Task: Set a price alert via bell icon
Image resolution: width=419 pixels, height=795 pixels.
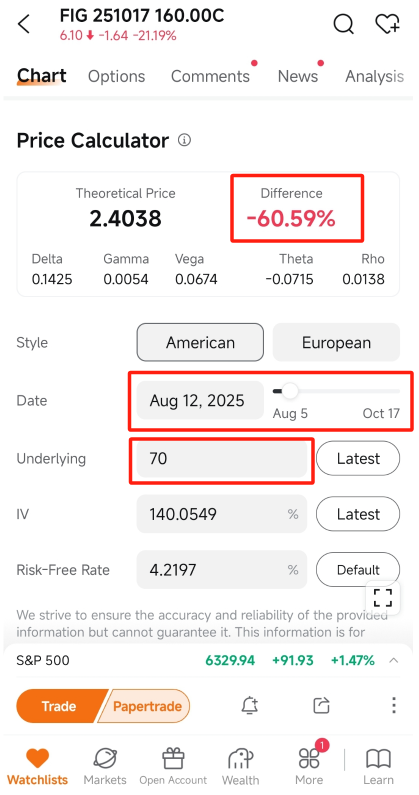Action: [250, 705]
